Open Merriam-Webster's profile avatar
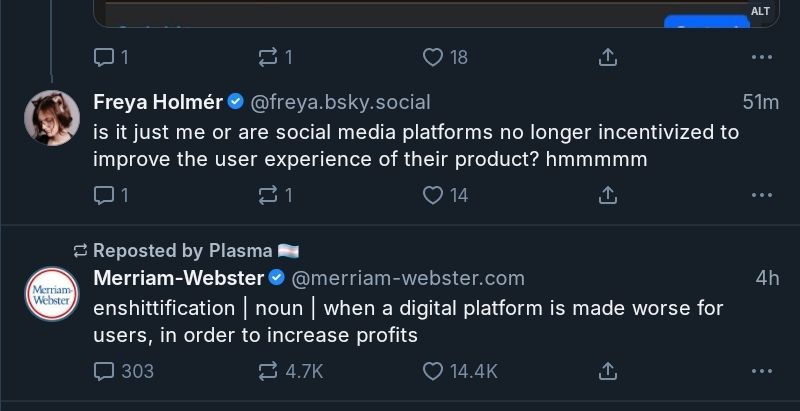This screenshot has height=411, width=800. click(x=52, y=293)
